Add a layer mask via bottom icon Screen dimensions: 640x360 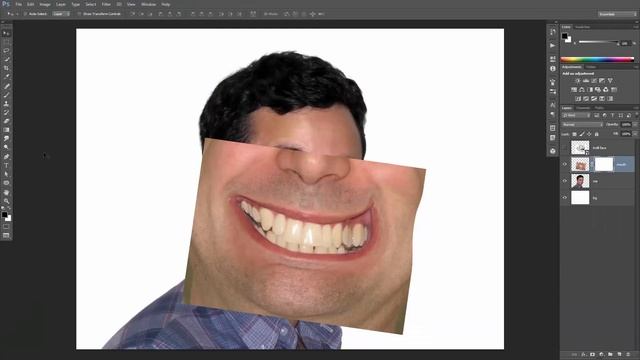[x=592, y=354]
